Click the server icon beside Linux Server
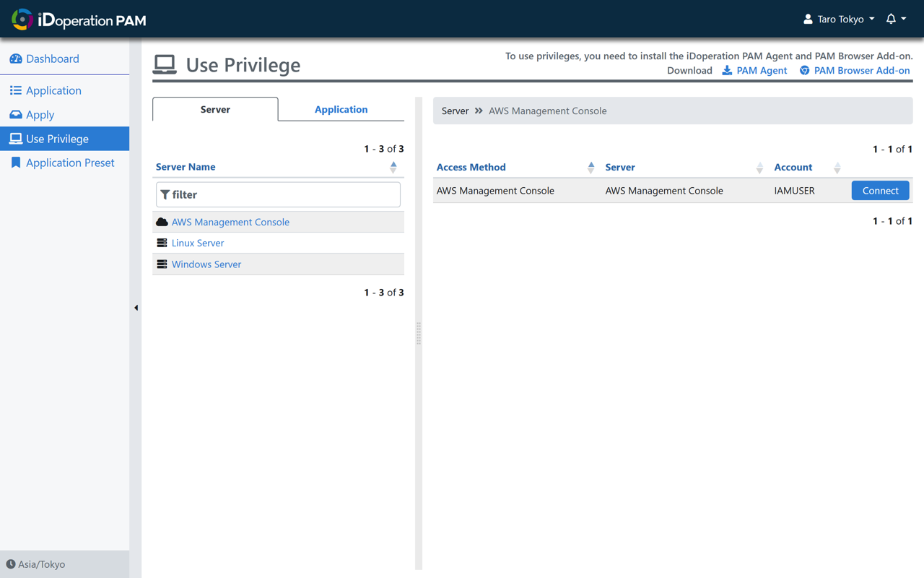The image size is (924, 578). pos(162,243)
